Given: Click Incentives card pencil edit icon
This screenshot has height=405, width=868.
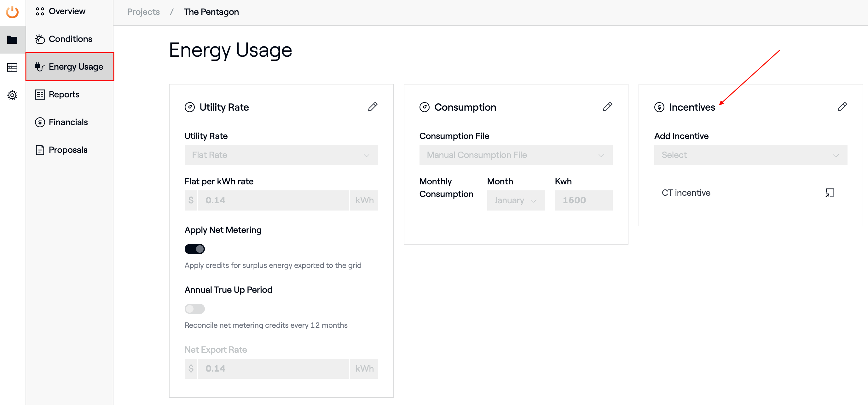Looking at the screenshot, I should pyautogui.click(x=842, y=107).
